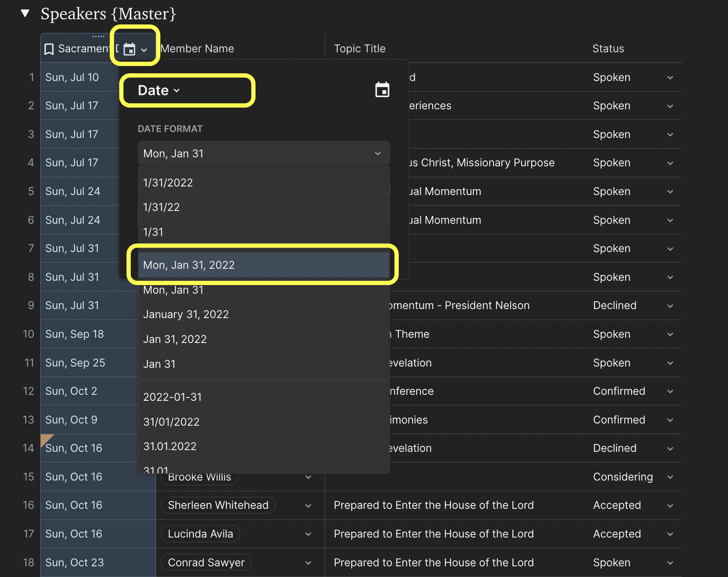Image resolution: width=728 pixels, height=577 pixels.
Task: Click the Lucinda Avila member chip
Action: coord(200,534)
